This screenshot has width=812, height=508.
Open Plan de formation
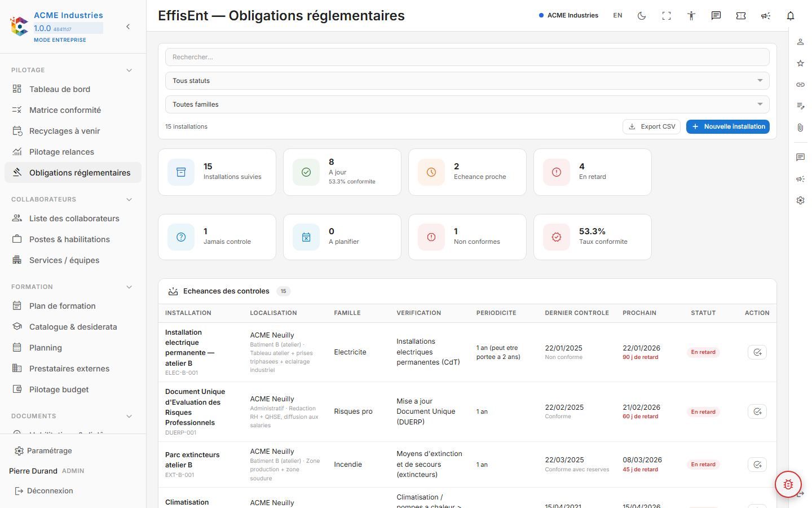[73, 306]
